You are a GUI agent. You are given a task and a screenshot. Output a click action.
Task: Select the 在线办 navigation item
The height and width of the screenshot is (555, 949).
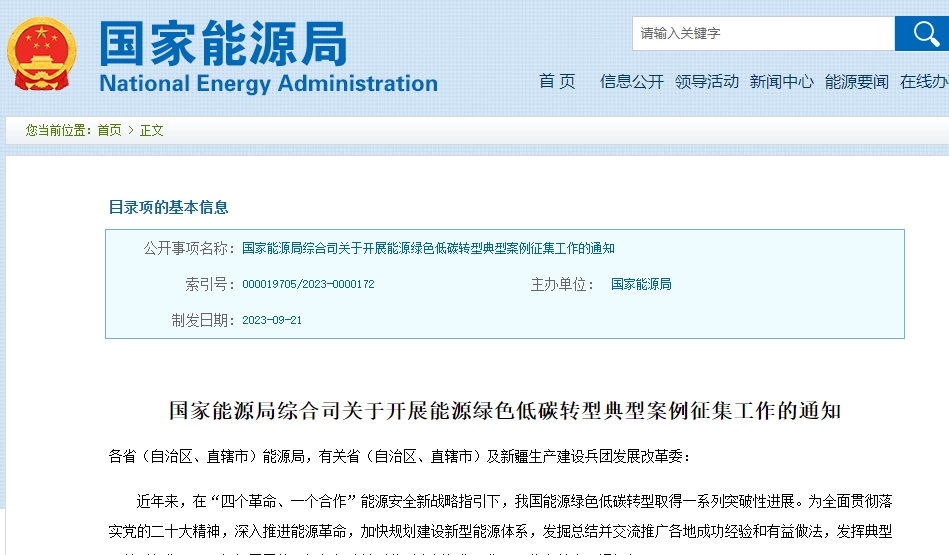(x=923, y=82)
